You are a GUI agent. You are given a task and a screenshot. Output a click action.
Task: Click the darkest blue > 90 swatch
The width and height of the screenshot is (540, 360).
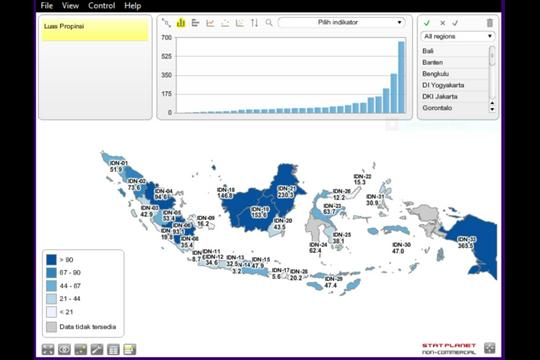(x=51, y=259)
